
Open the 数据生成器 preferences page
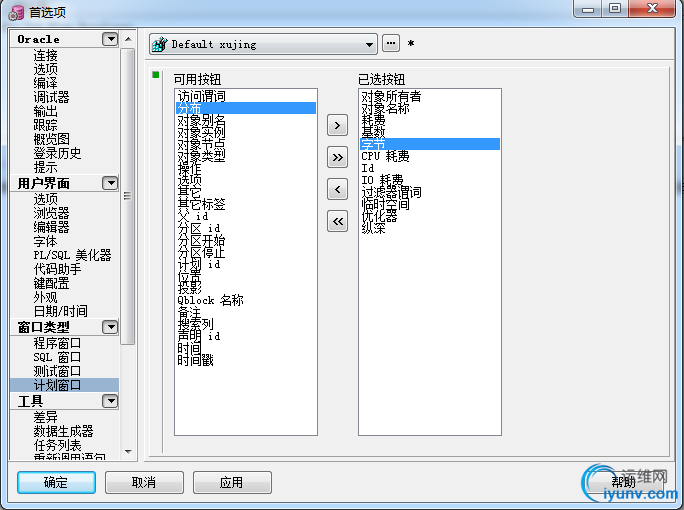[x=63, y=431]
